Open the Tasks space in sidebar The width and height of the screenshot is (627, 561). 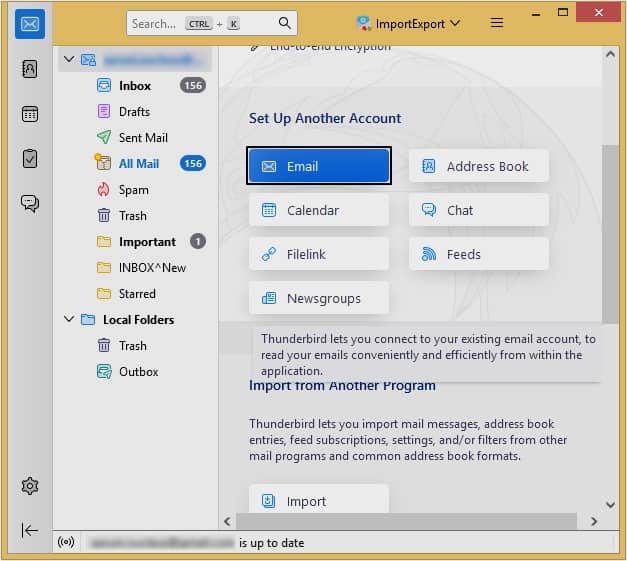click(x=30, y=159)
